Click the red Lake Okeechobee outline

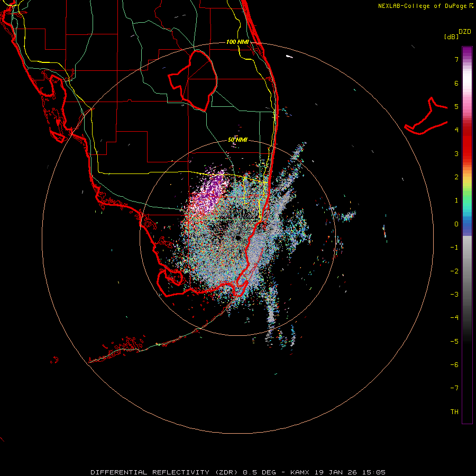pyautogui.click(x=193, y=80)
